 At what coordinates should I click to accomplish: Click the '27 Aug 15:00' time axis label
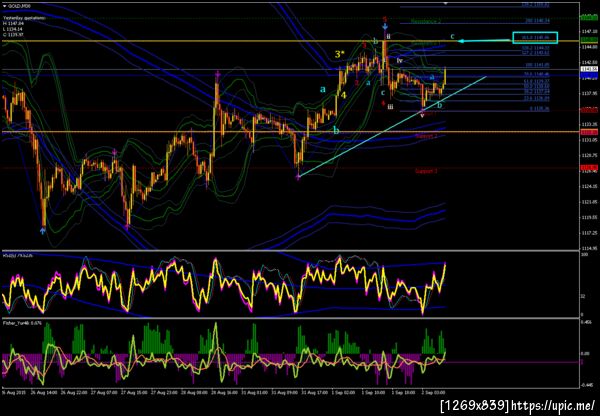[x=132, y=392]
